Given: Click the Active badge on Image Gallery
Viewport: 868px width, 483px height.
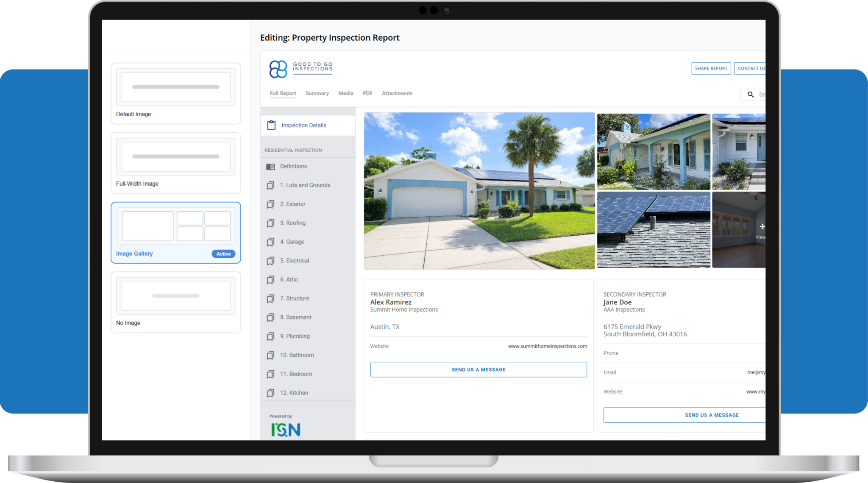Looking at the screenshot, I should pyautogui.click(x=223, y=254).
